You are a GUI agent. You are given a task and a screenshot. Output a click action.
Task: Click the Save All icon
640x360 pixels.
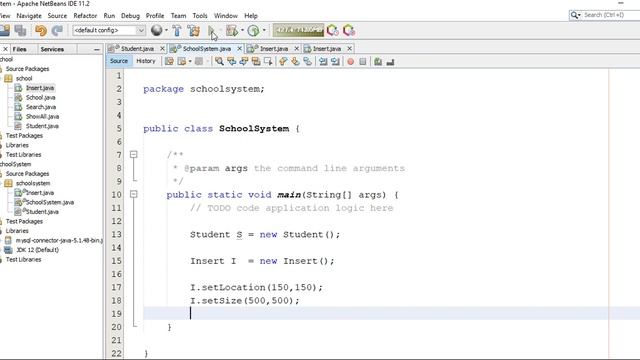(20, 31)
